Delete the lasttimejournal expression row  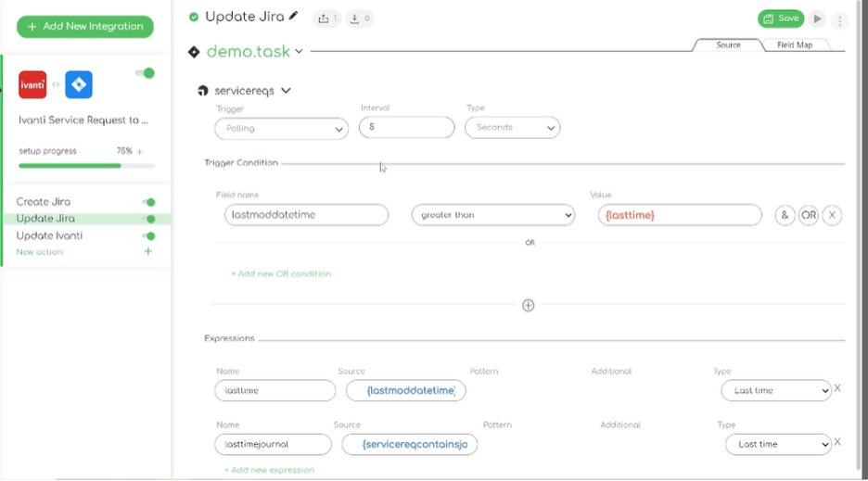click(837, 442)
